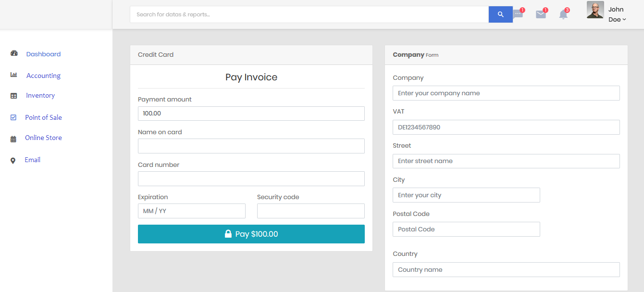Click the Company Form card header text
Screen dimensions: 644x292
tap(416, 55)
